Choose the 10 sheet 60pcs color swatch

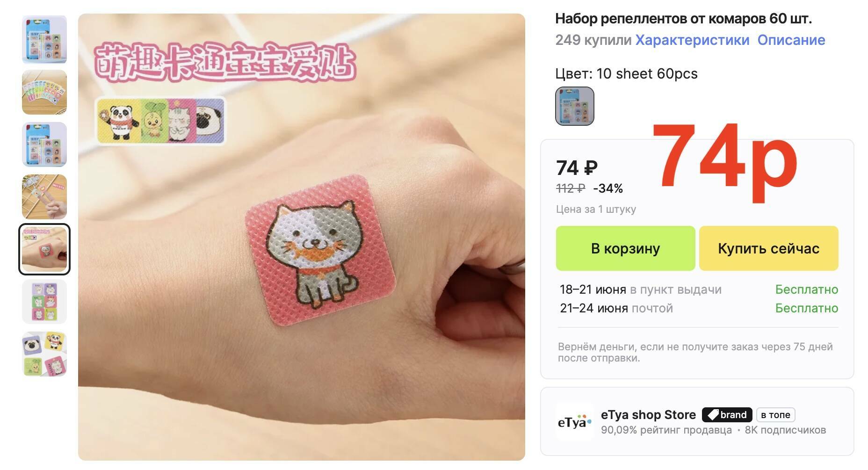(575, 106)
